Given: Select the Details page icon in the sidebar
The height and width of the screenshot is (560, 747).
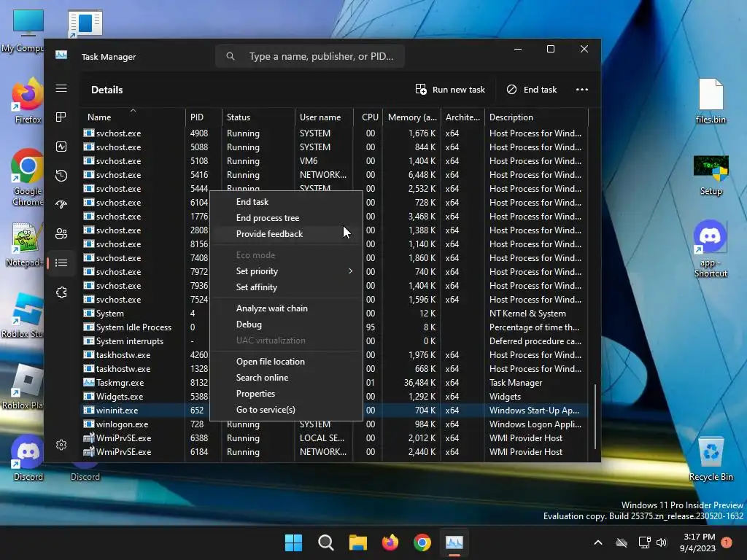Looking at the screenshot, I should pyautogui.click(x=61, y=262).
